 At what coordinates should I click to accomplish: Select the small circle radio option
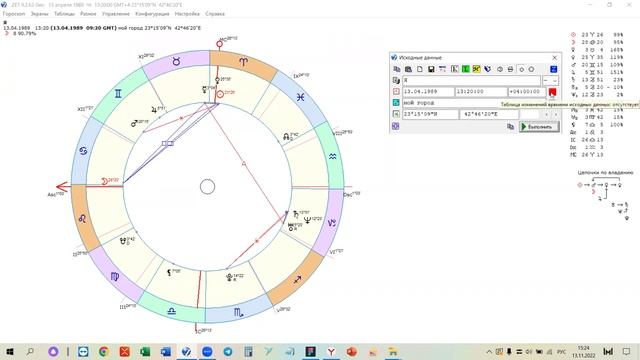pyautogui.click(x=522, y=70)
